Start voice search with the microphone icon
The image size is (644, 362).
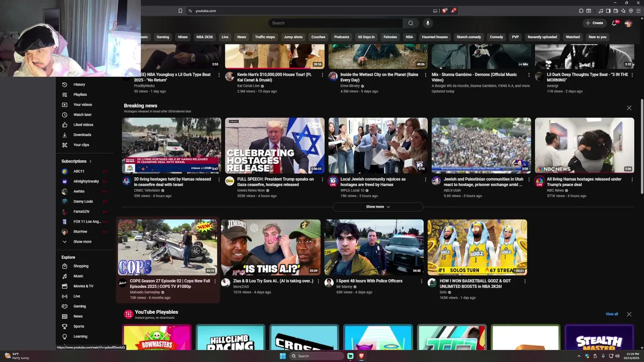tap(428, 23)
